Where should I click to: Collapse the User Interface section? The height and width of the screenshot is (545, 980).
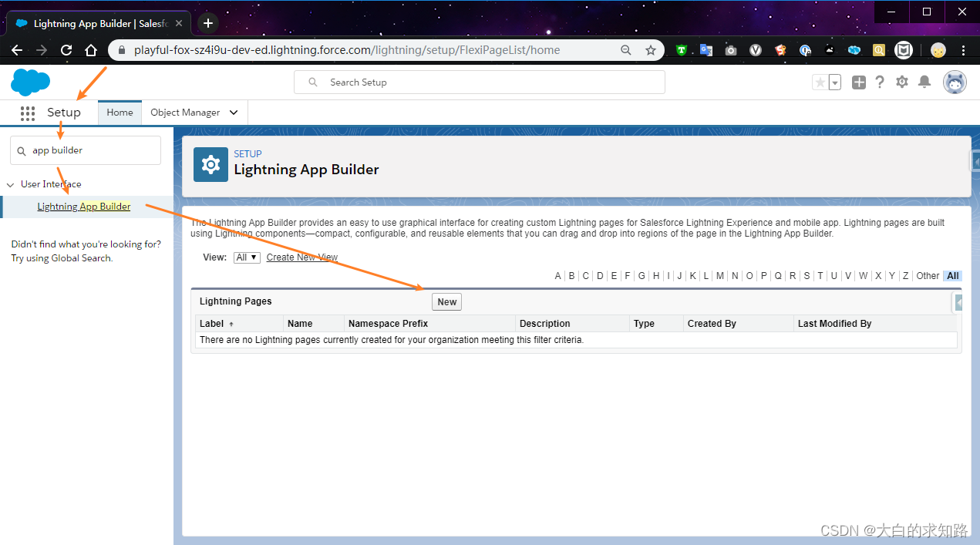[x=11, y=184]
